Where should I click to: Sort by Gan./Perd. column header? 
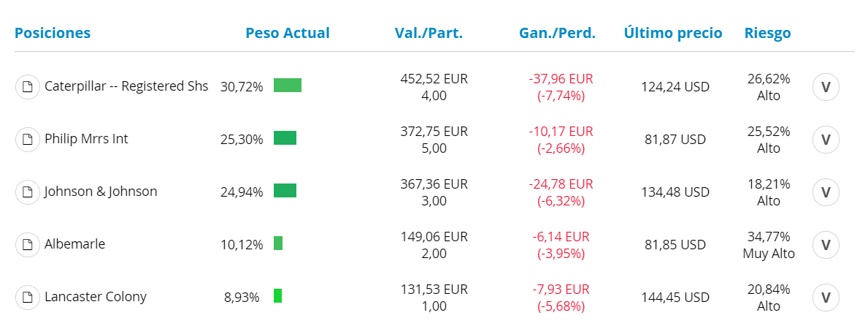tap(557, 34)
